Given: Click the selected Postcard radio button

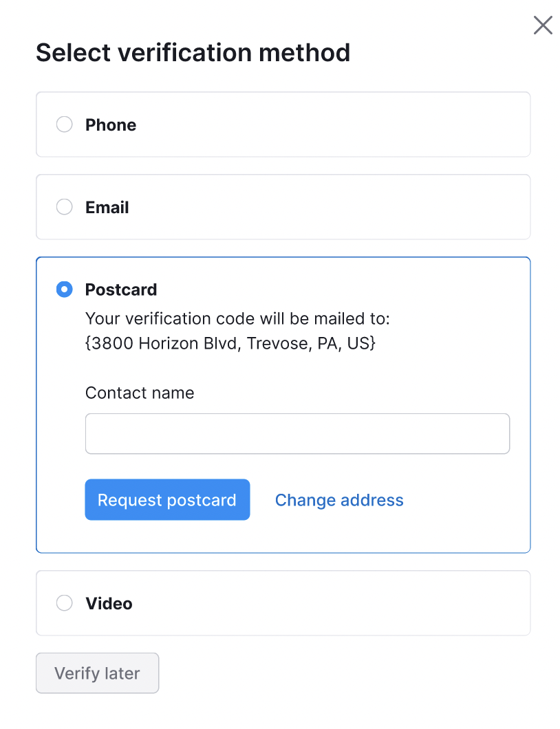Looking at the screenshot, I should tap(64, 290).
